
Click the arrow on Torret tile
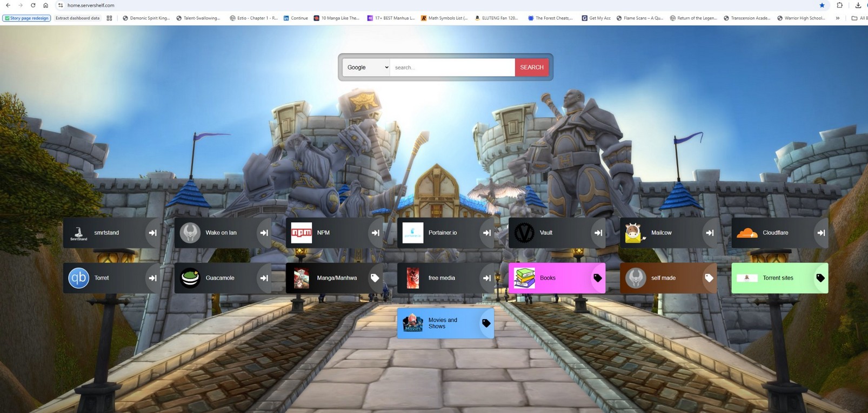click(x=153, y=278)
